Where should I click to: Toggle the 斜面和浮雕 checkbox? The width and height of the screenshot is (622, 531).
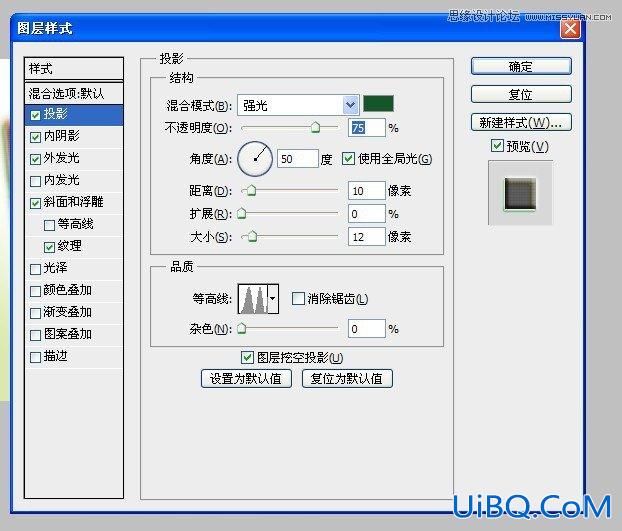[35, 203]
